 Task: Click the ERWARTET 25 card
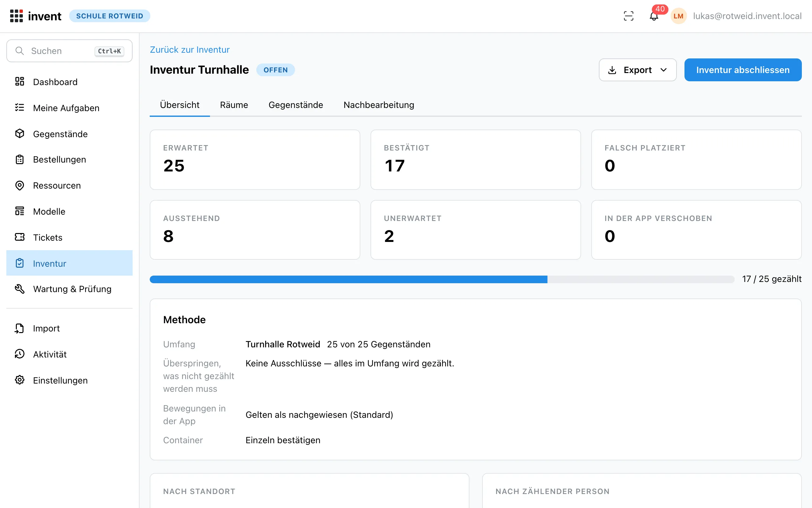pyautogui.click(x=255, y=160)
